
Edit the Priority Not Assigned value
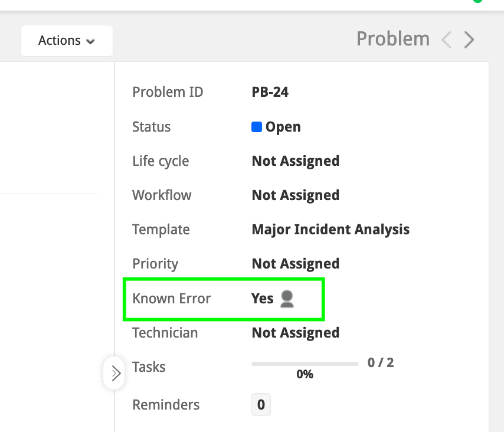click(295, 264)
